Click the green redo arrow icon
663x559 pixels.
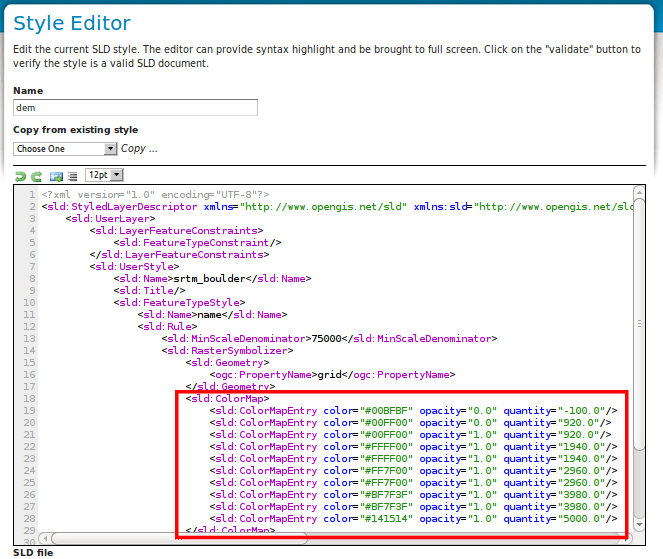(37, 176)
